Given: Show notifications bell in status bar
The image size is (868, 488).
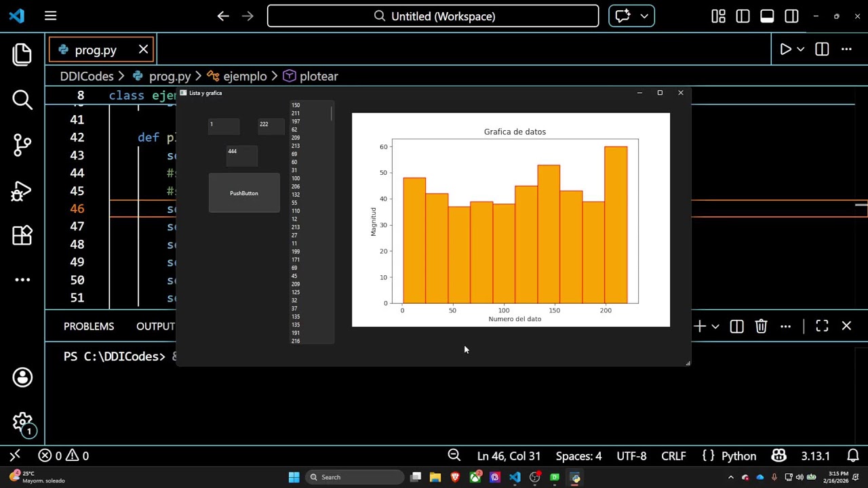Looking at the screenshot, I should [x=853, y=455].
